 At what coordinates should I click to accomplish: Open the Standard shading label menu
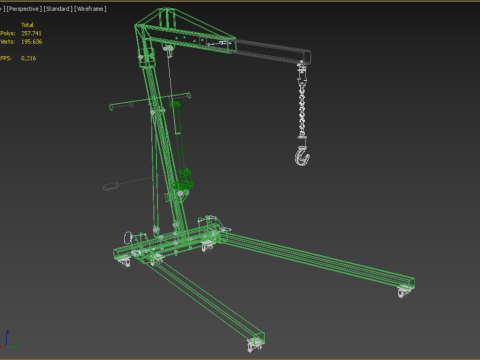point(58,9)
